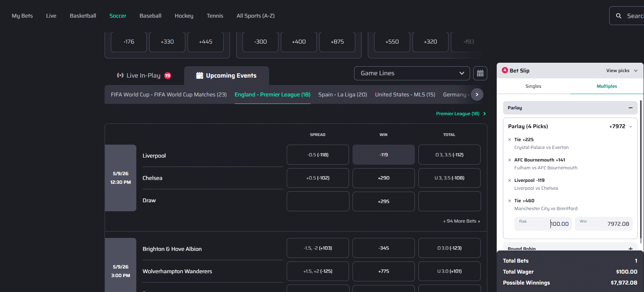Toggle Chelsea spread +0.5 (-102) bet
This screenshot has height=292, width=644.
(x=318, y=178)
